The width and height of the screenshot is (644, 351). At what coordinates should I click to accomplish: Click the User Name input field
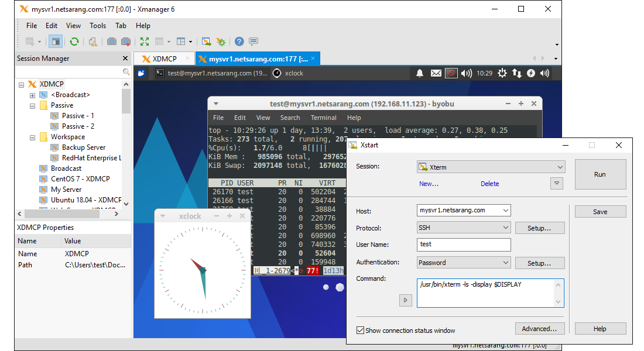(x=464, y=245)
